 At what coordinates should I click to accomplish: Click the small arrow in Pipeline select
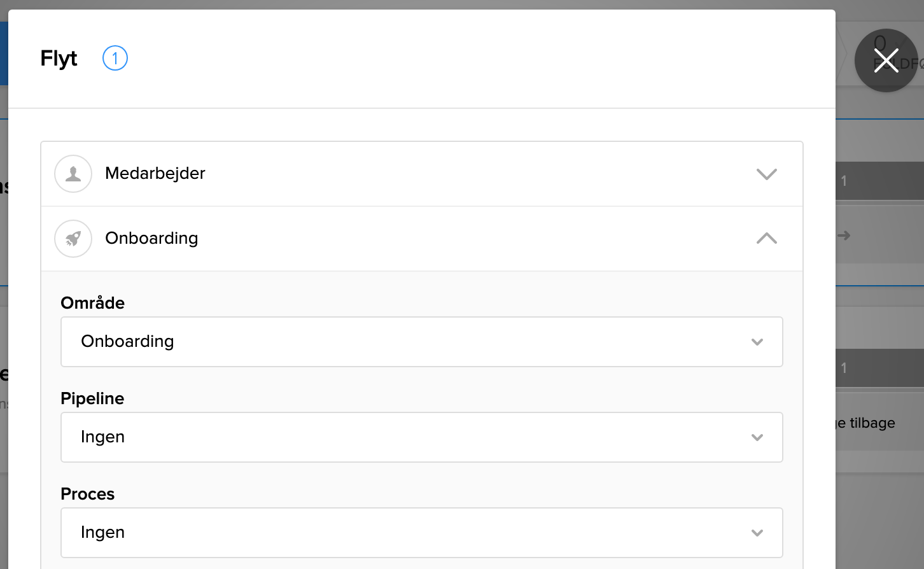click(x=757, y=438)
